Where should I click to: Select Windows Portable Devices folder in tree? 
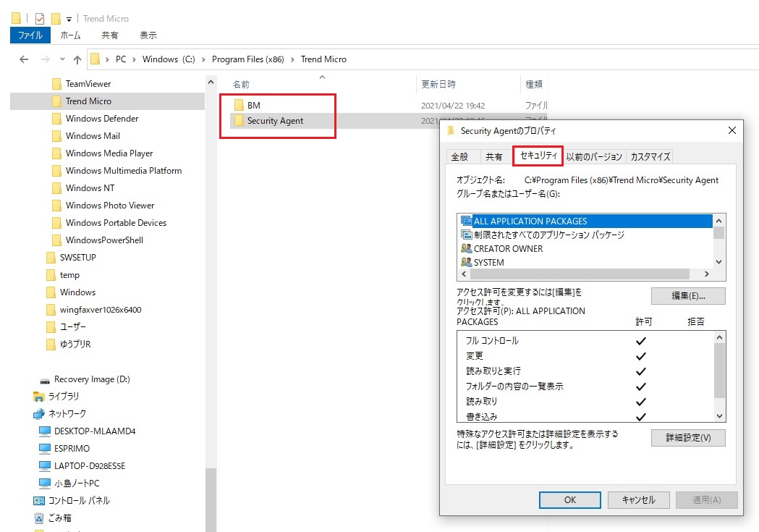[116, 223]
